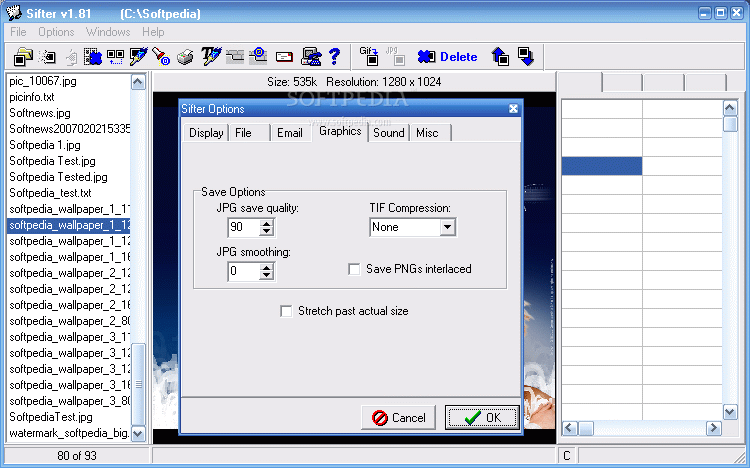
Task: Select watermark_softpedia_big file in list
Action: click(69, 433)
